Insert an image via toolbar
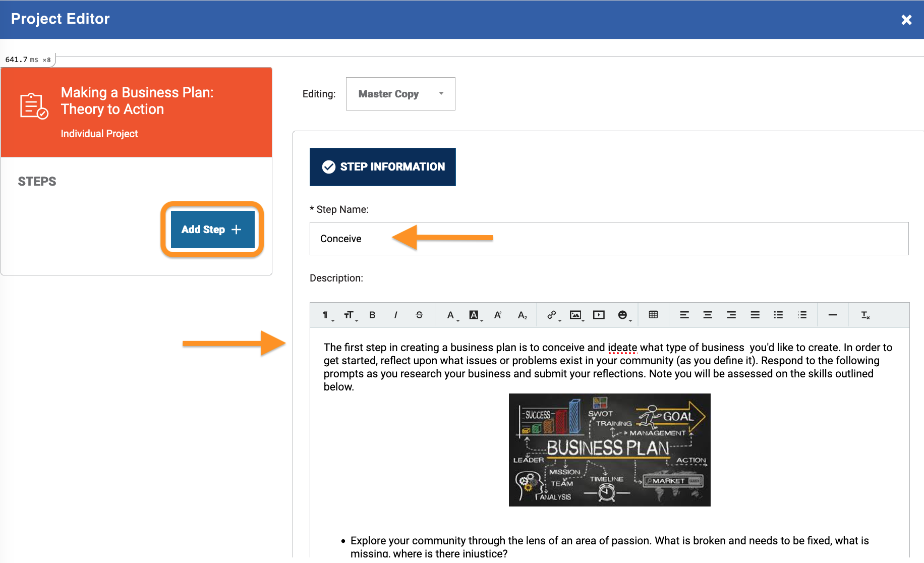924x563 pixels. (576, 315)
